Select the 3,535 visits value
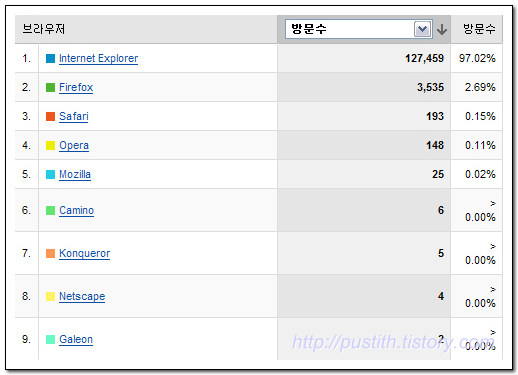Screen dimensions: 518x375 [430, 87]
